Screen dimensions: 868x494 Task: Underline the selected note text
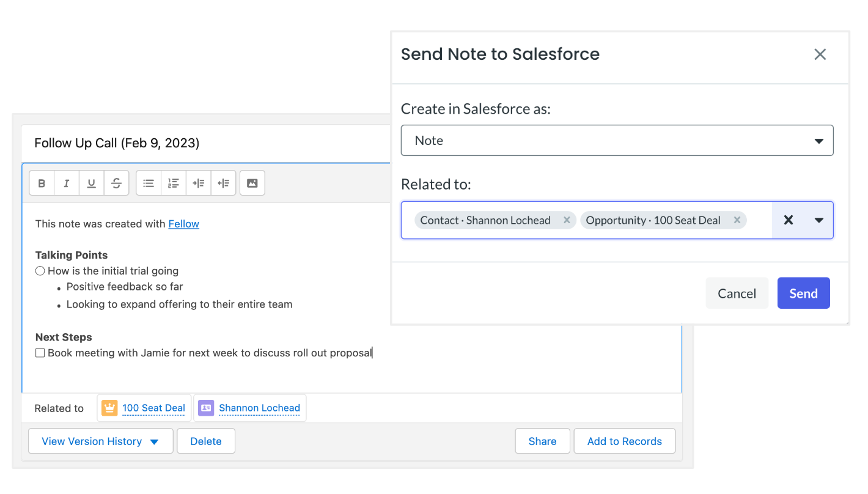pos(91,183)
